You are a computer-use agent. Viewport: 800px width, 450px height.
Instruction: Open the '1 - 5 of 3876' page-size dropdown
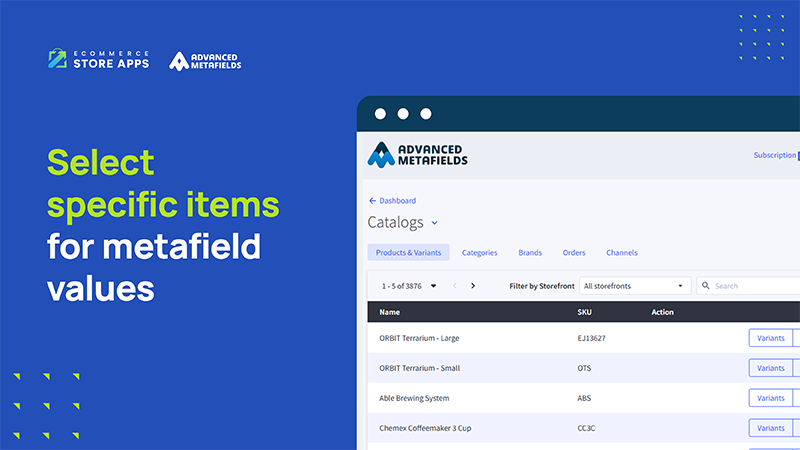434,286
